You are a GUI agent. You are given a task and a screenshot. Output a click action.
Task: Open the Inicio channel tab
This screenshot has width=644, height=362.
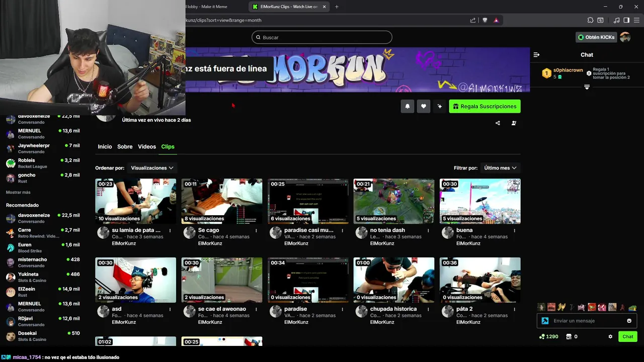point(105,147)
